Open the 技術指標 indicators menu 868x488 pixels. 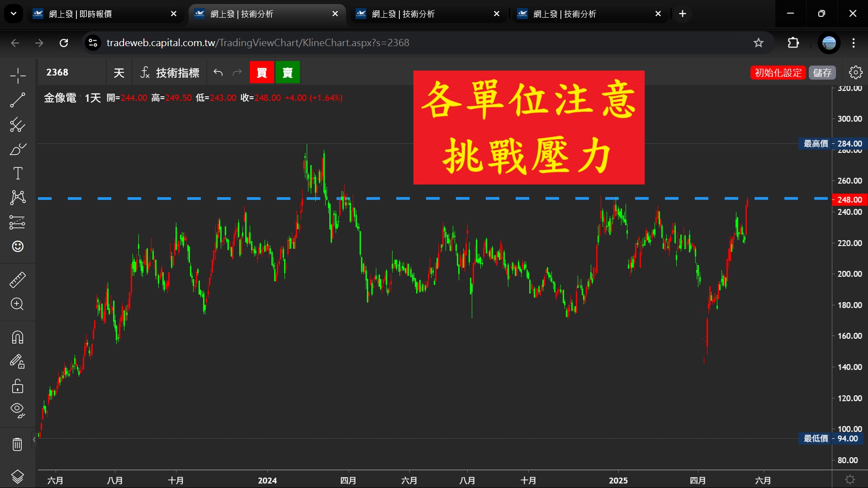(x=170, y=72)
